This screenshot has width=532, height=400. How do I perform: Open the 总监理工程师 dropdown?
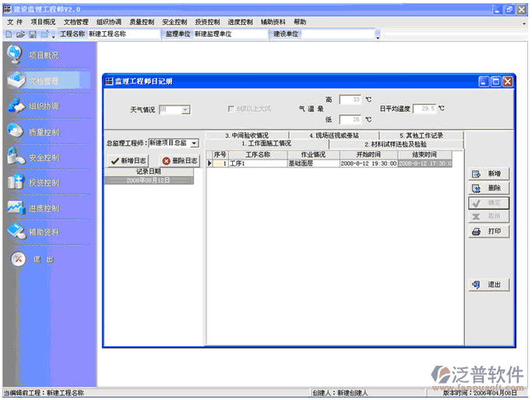(x=194, y=143)
